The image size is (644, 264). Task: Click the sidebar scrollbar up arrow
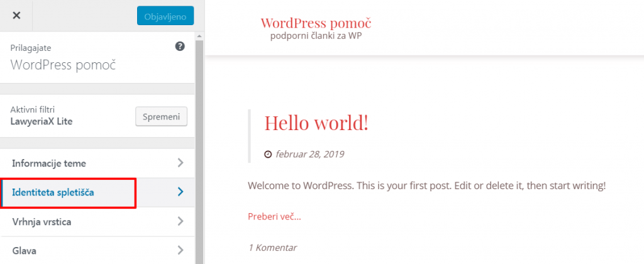(x=199, y=36)
